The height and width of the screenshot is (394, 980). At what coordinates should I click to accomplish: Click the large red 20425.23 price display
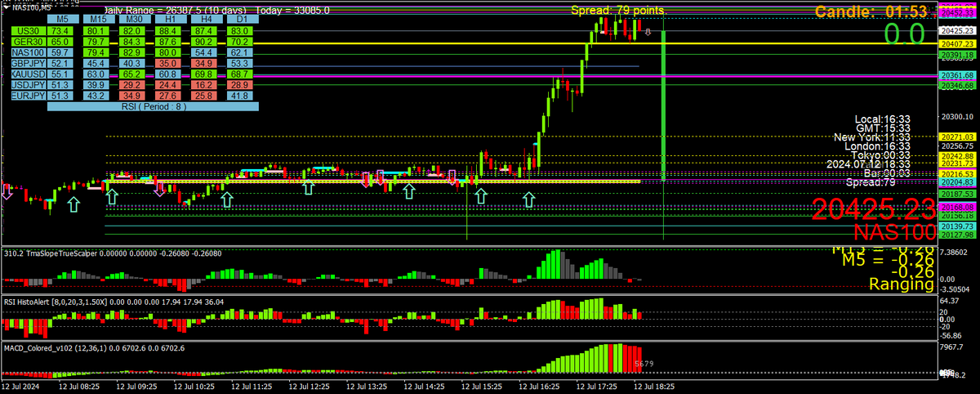(x=873, y=210)
